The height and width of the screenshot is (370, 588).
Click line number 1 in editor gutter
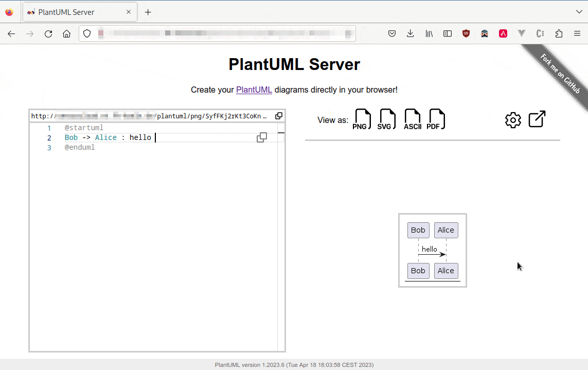click(49, 128)
